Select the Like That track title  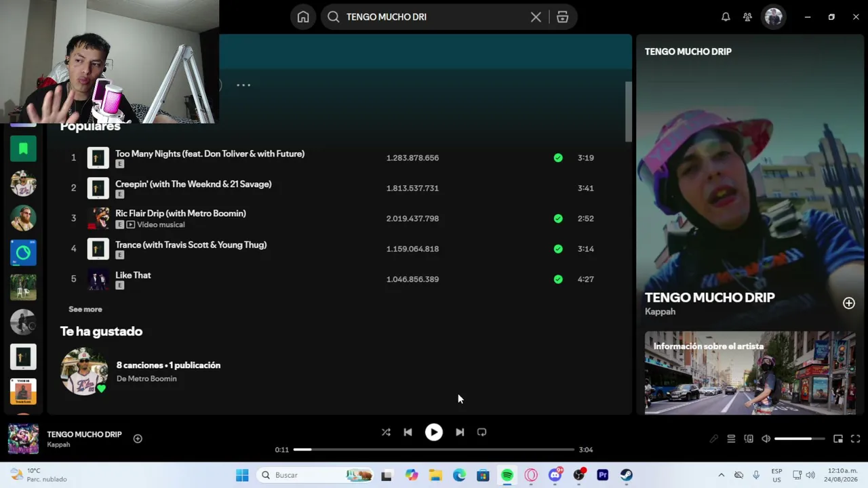[133, 275]
